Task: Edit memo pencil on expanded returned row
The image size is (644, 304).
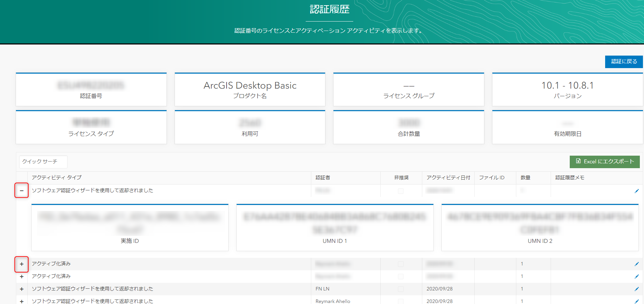Action: [636, 191]
